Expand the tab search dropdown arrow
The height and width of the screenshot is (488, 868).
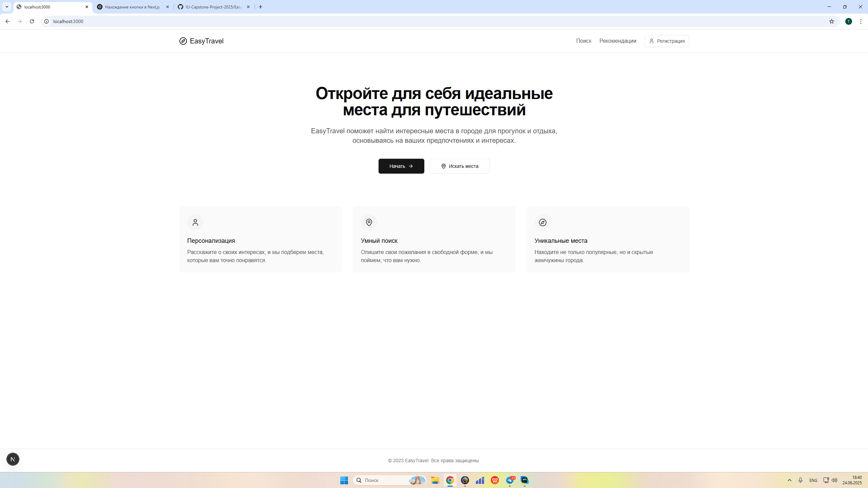point(7,7)
